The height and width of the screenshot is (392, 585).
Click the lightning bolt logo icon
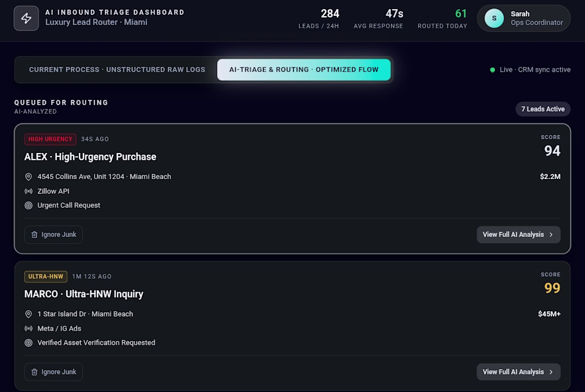pyautogui.click(x=26, y=18)
